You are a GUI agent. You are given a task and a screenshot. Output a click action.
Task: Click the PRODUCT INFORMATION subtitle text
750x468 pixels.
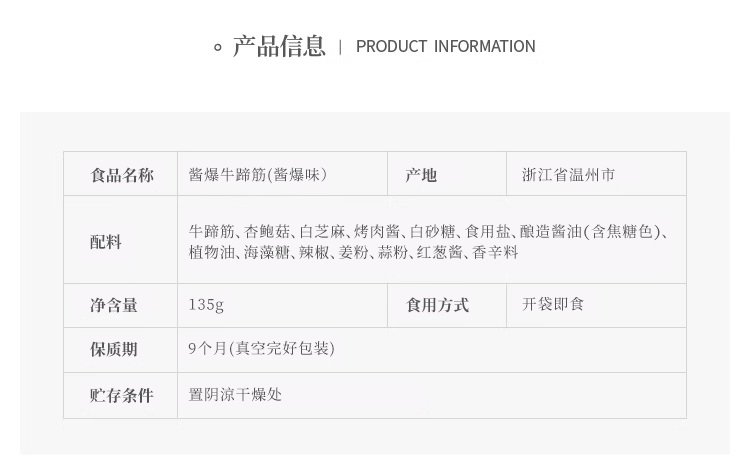click(445, 46)
